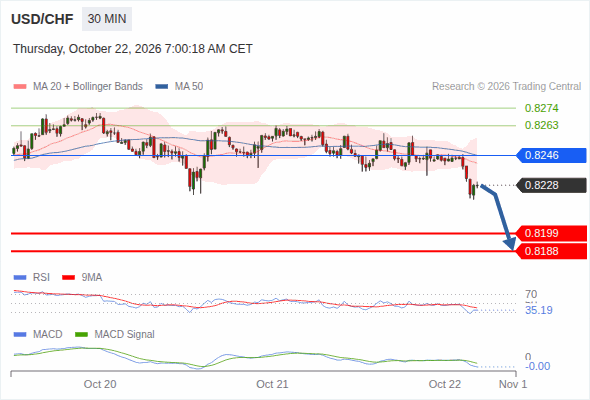590x400 pixels.
Task: Click the red 9MA legend swatch
Action: [x=68, y=278]
